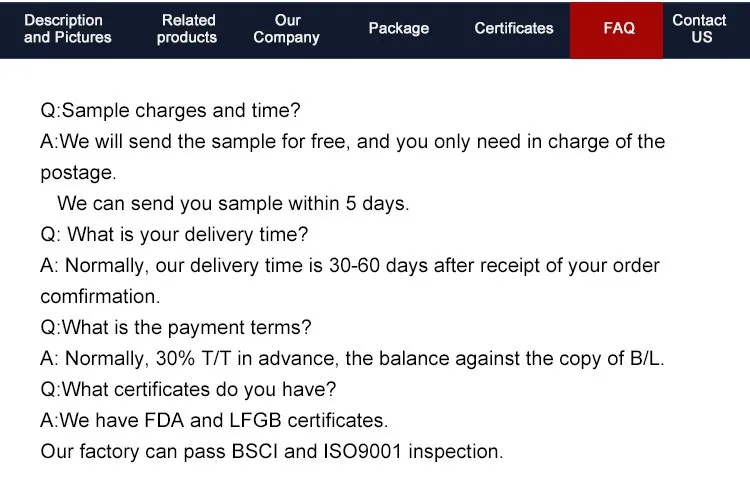Screen dimensions: 750x498
Task: Click the red FAQ tab
Action: (619, 29)
